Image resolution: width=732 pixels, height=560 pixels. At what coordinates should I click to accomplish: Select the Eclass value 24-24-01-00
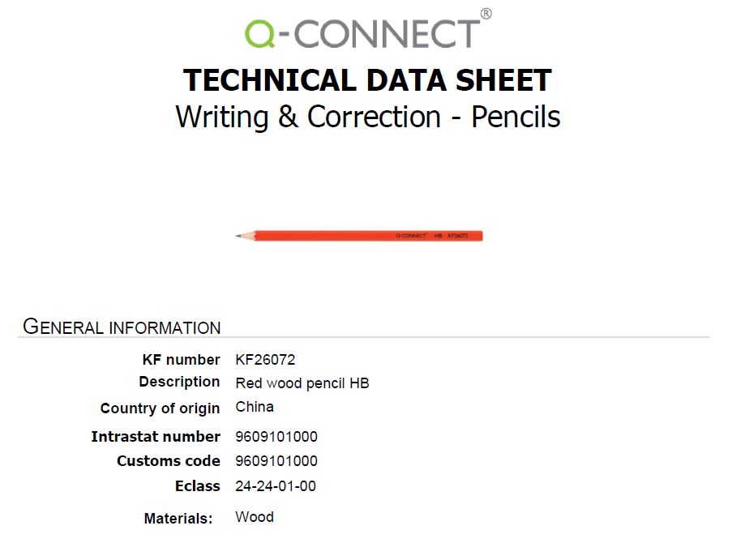coord(276,486)
